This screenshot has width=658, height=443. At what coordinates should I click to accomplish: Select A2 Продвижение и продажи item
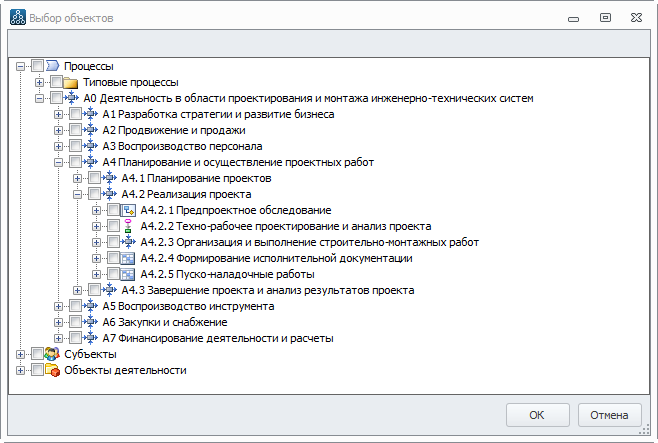174,130
